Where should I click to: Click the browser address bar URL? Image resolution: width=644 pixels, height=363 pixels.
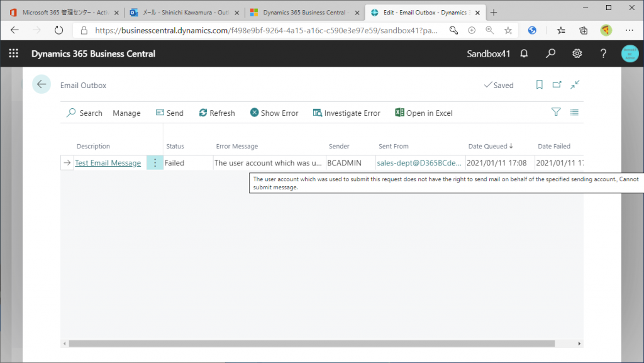(266, 30)
